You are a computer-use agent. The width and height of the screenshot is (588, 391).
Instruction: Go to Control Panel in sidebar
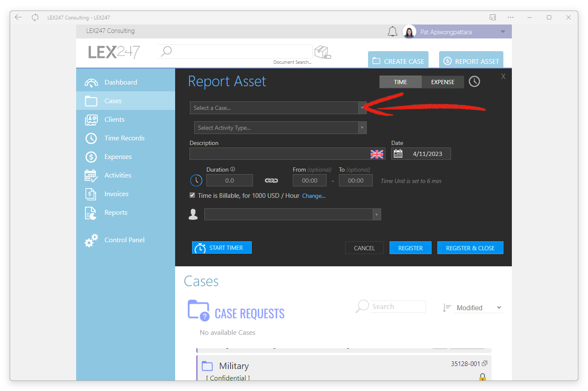point(126,240)
